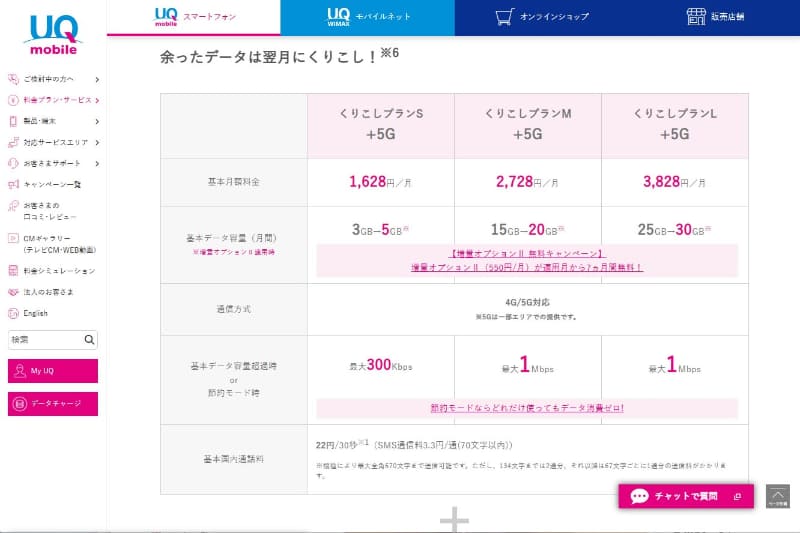Click the area icon beside 対応サービスエリア
Image resolution: width=800 pixels, height=533 pixels.
pos(13,142)
